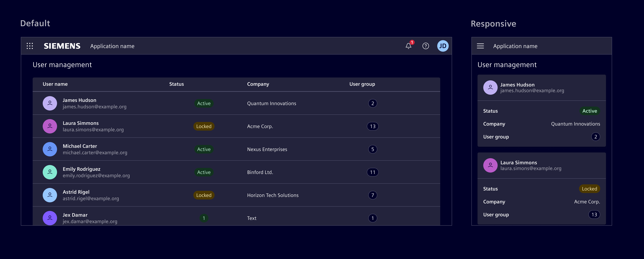Click Laura Simmons' avatar in responsive view
This screenshot has height=259, width=644.
tap(490, 165)
